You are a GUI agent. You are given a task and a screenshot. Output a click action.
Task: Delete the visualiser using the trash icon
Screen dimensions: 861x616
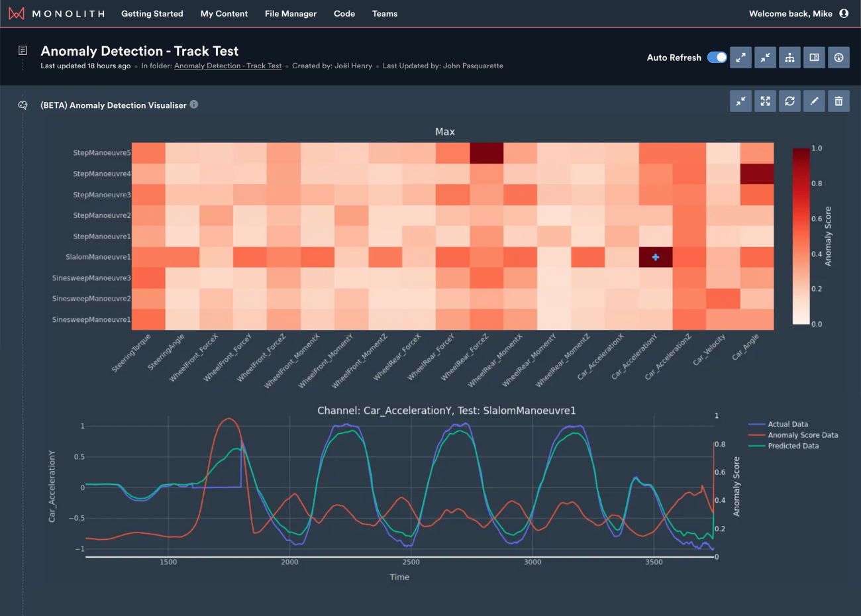pyautogui.click(x=838, y=101)
